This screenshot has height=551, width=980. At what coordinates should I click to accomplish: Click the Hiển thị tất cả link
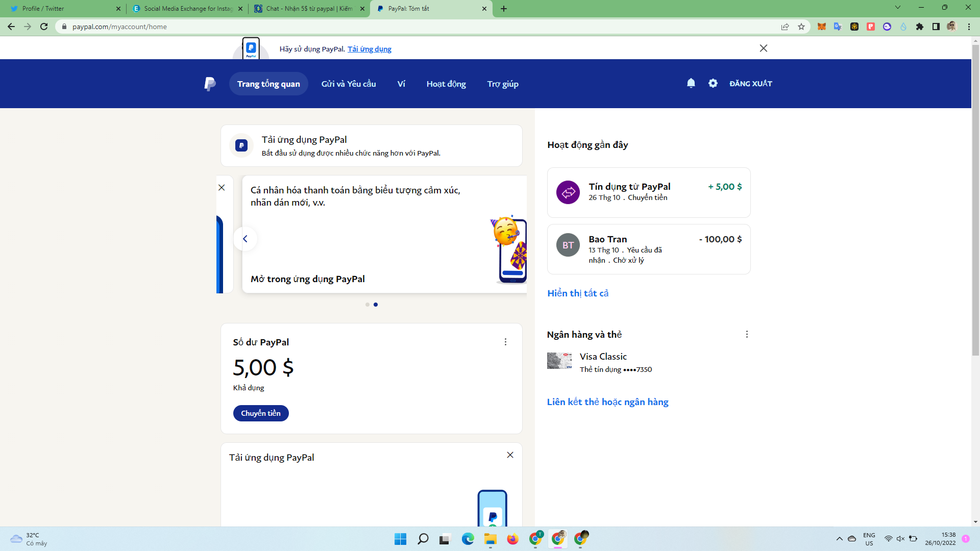578,293
